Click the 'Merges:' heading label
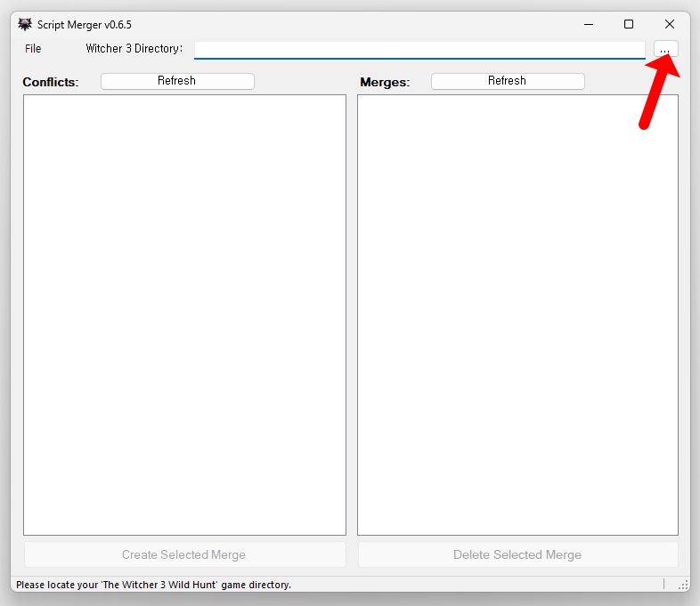This screenshot has width=700, height=606. click(385, 82)
